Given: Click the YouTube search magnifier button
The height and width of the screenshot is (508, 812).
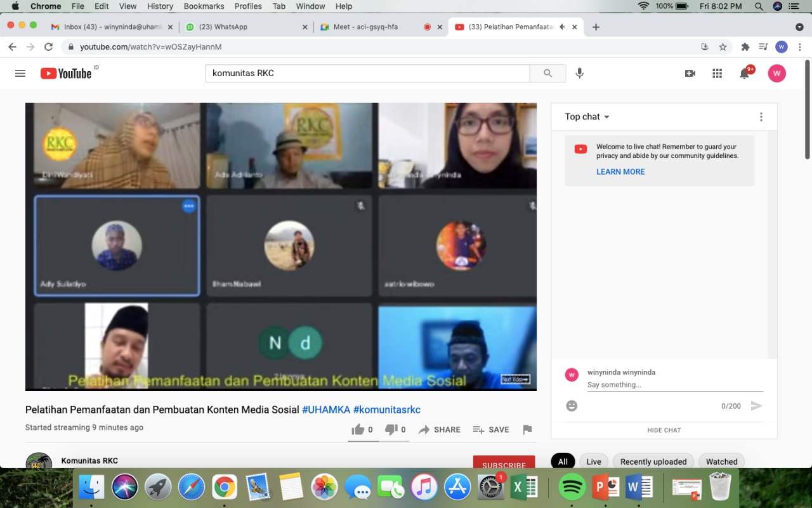Looking at the screenshot, I should 547,74.
